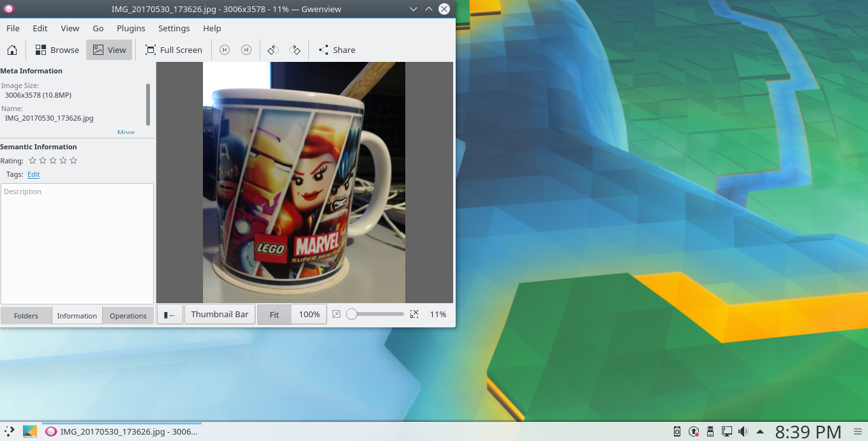Screen dimensions: 868x441
Task: Open the Settings menu
Action: [174, 28]
